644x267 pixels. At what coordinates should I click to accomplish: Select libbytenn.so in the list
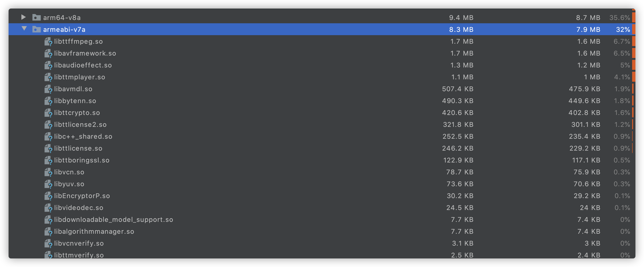click(322, 101)
